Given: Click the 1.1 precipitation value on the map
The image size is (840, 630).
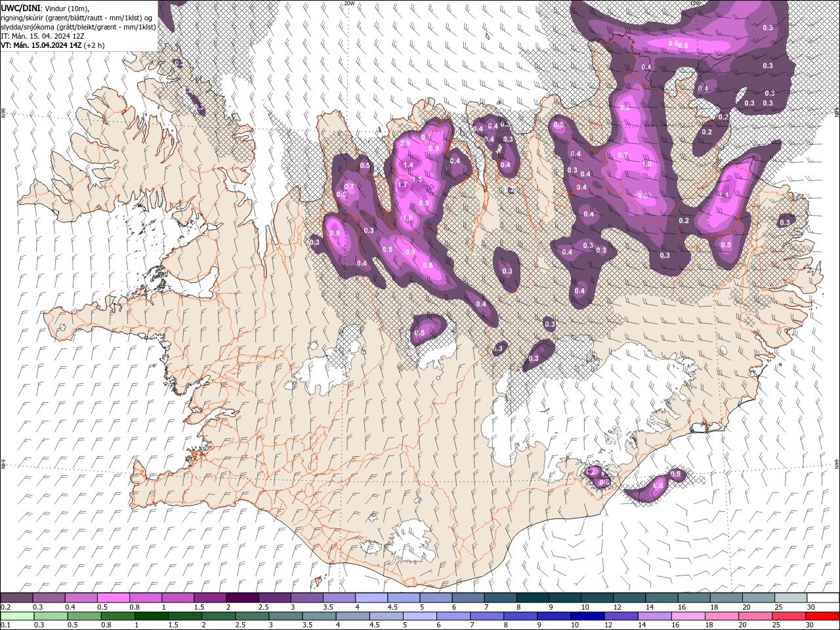Looking at the screenshot, I should click(x=725, y=195).
